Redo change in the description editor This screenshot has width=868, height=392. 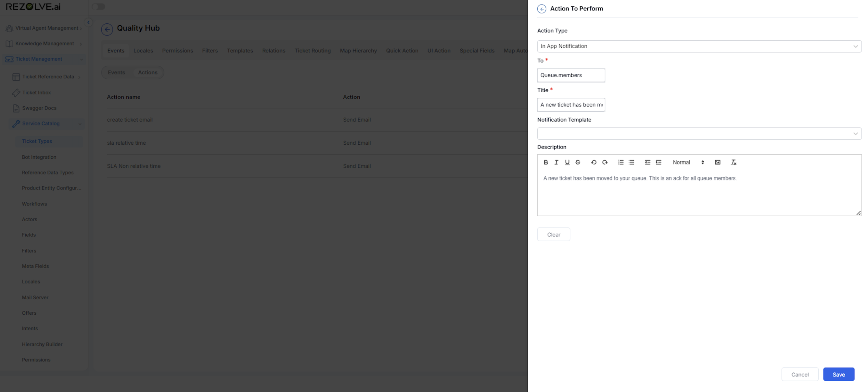pos(605,162)
